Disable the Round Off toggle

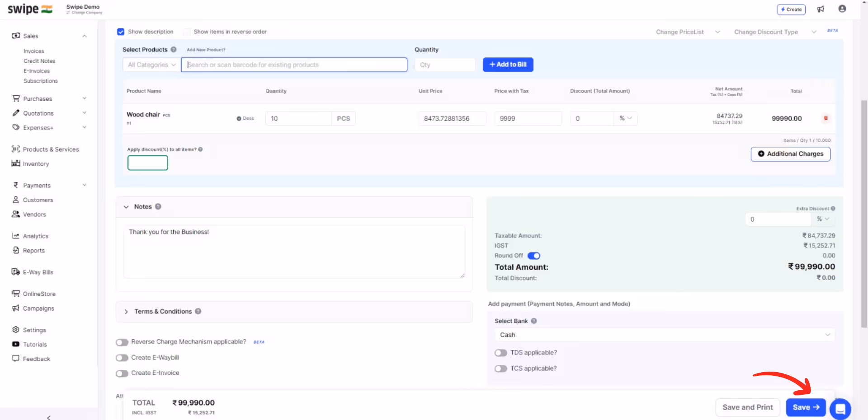click(534, 256)
